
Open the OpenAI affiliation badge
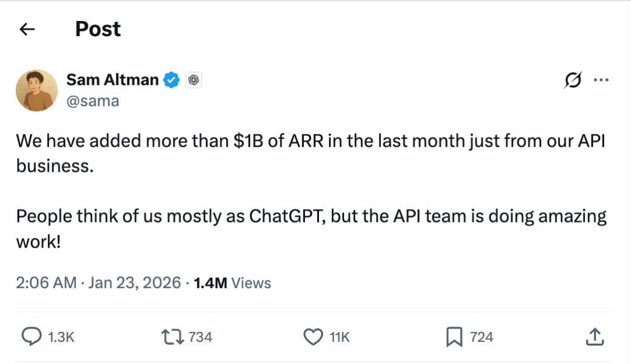(193, 80)
